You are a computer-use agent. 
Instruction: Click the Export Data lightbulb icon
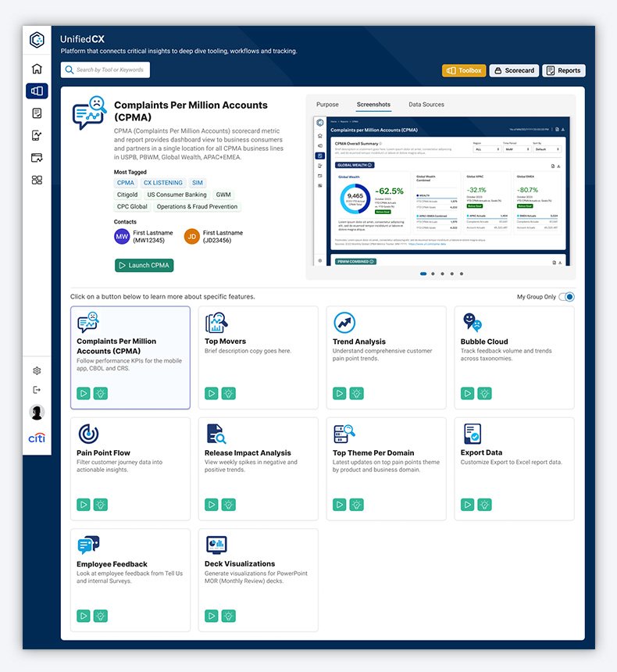(x=484, y=505)
